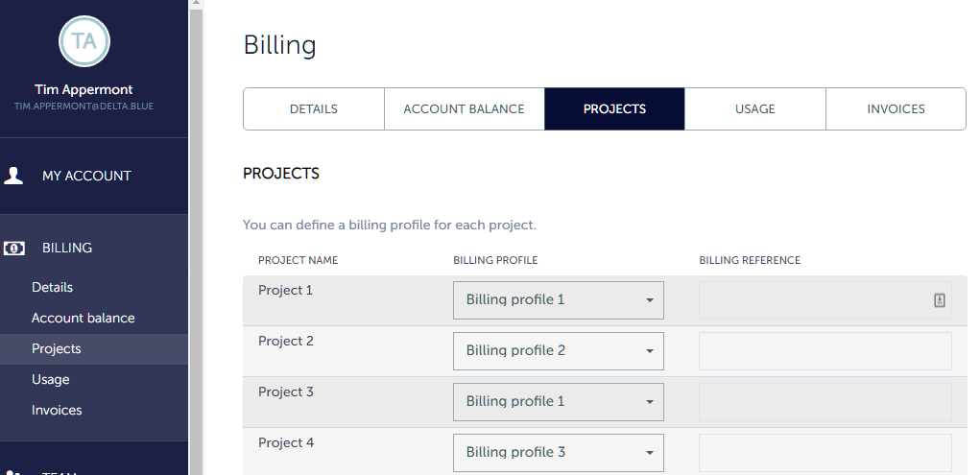Viewport: 980px width, 475px height.
Task: Switch to the Details tab
Action: pos(314,109)
